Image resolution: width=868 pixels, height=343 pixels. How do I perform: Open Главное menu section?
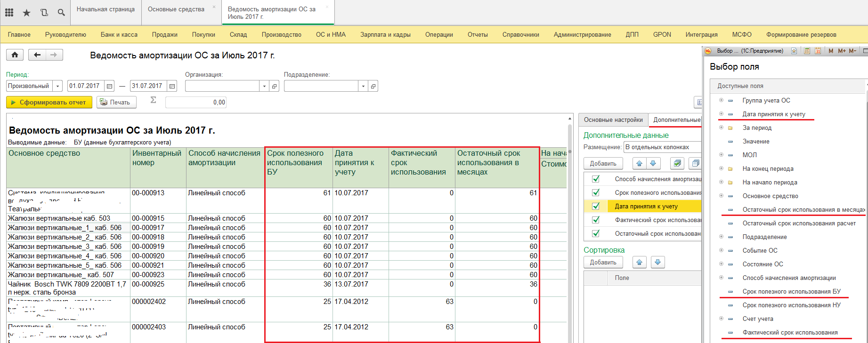click(19, 34)
